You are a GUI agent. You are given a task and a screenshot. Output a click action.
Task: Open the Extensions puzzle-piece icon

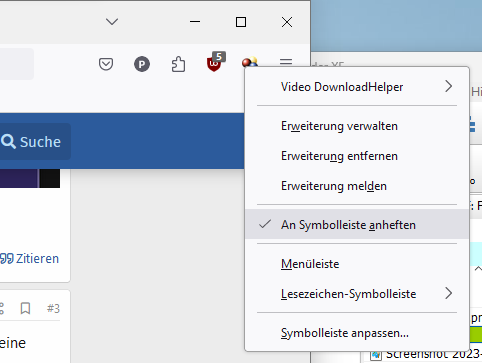[x=178, y=64]
